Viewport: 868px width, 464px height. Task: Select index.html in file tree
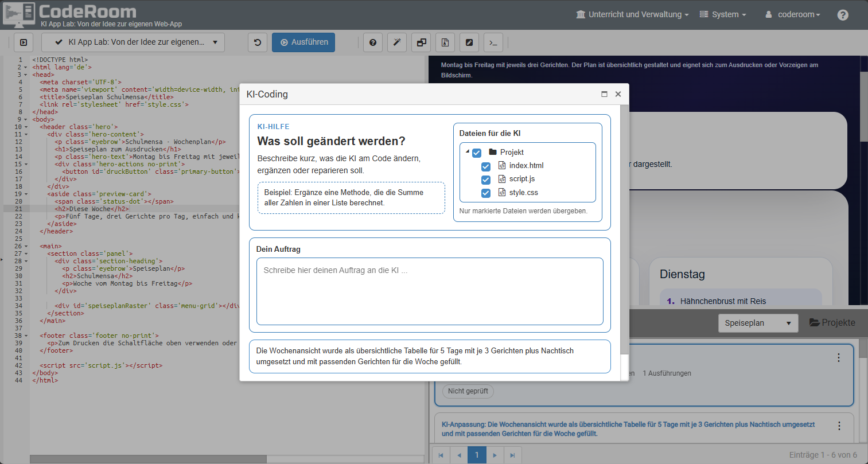526,165
